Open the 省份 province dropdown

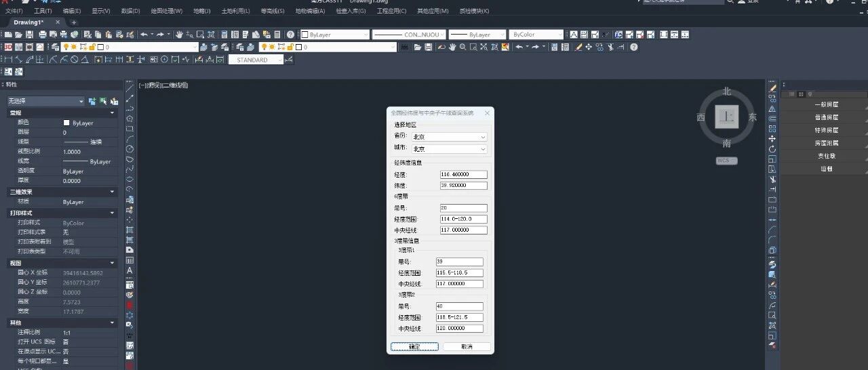pos(449,137)
